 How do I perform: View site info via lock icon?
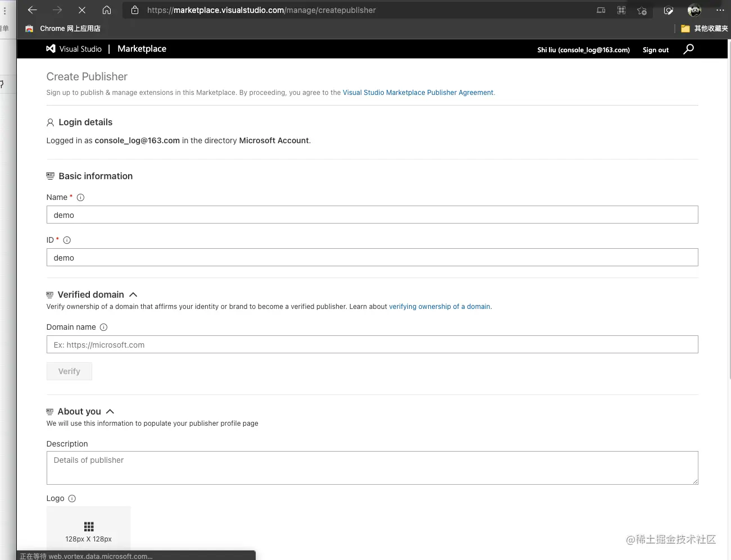(x=135, y=10)
